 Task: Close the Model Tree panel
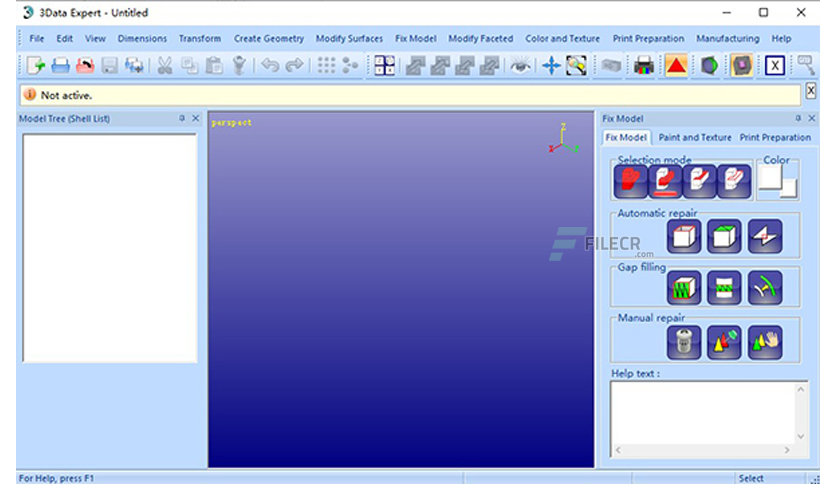point(196,118)
